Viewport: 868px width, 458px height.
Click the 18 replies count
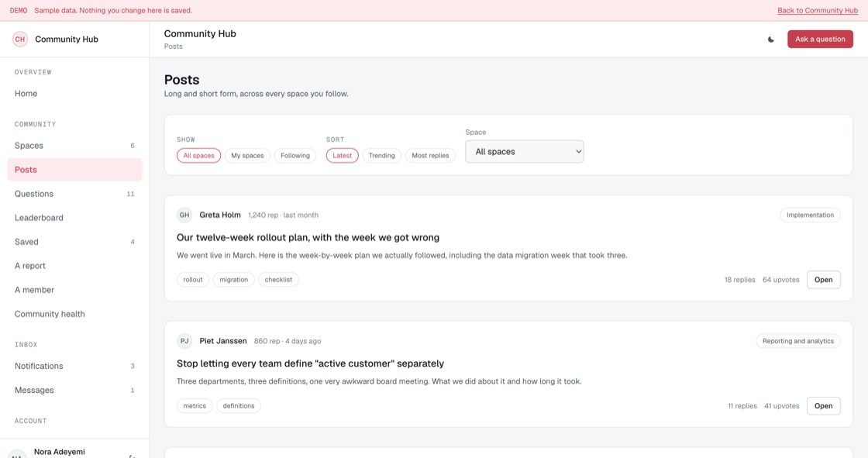tap(739, 280)
